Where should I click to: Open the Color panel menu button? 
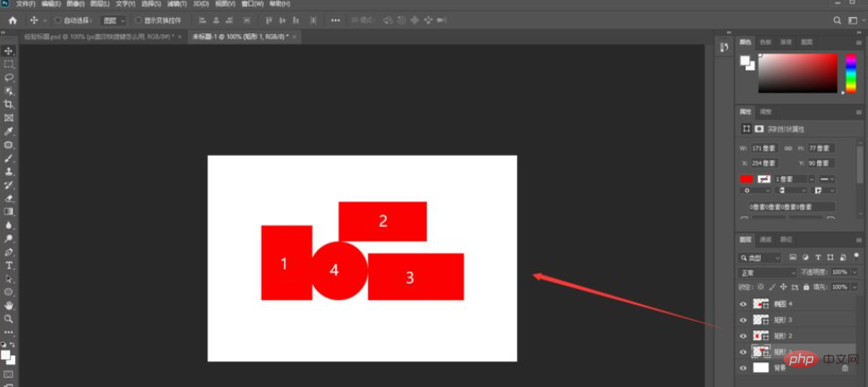859,42
